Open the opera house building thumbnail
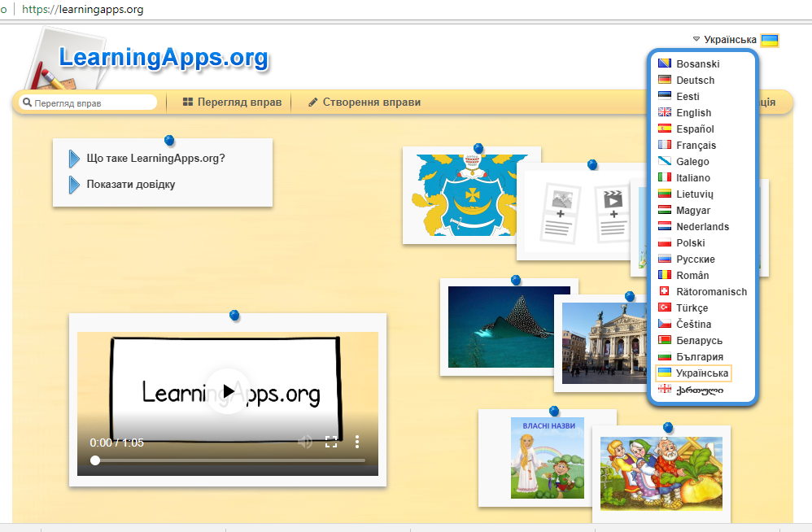The height and width of the screenshot is (532, 812). point(605,343)
